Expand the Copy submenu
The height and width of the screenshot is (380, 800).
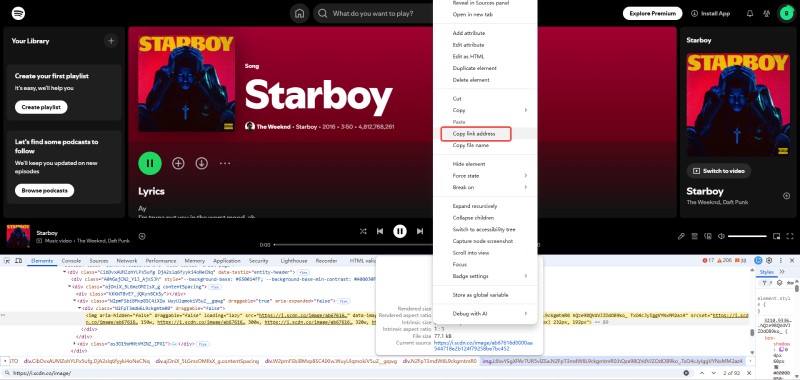click(x=485, y=110)
